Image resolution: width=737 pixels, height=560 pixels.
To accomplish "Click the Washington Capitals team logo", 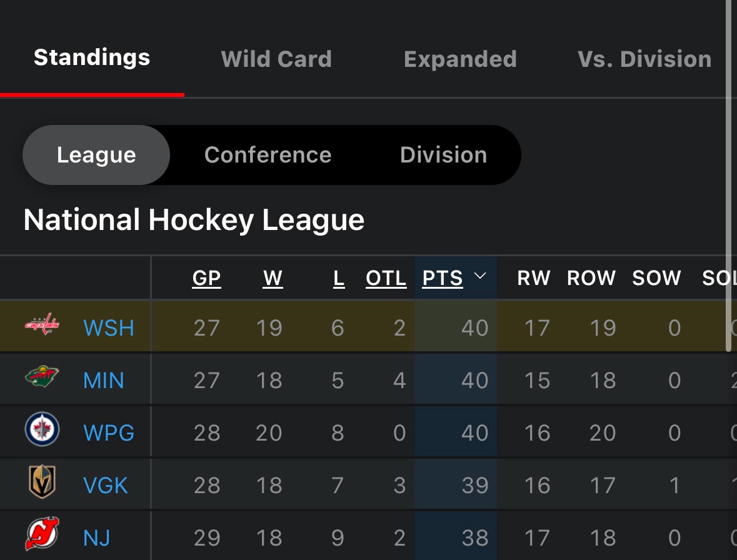I will 42,324.
